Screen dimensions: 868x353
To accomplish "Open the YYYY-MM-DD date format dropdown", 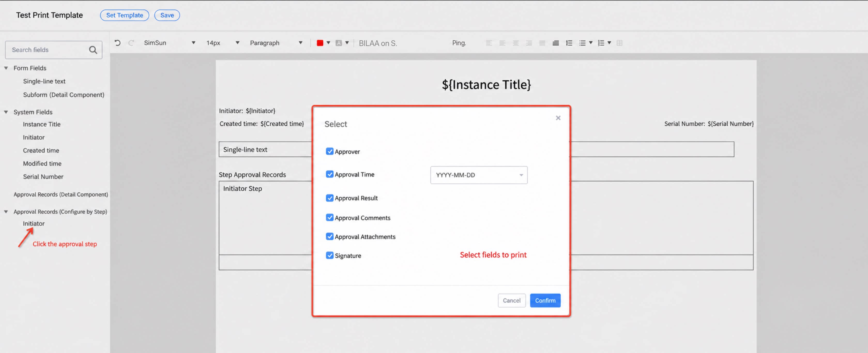I will pyautogui.click(x=479, y=175).
